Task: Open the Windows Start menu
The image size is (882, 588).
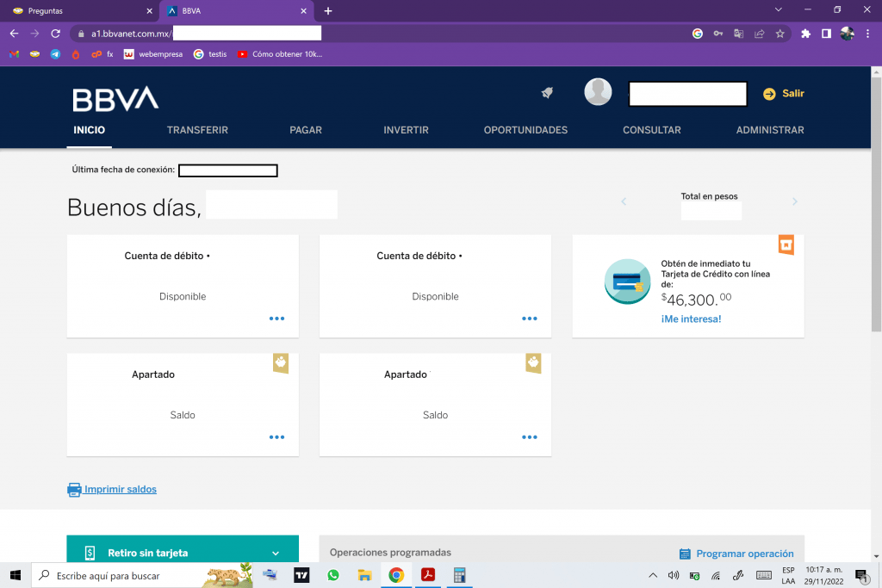Action: point(16,575)
